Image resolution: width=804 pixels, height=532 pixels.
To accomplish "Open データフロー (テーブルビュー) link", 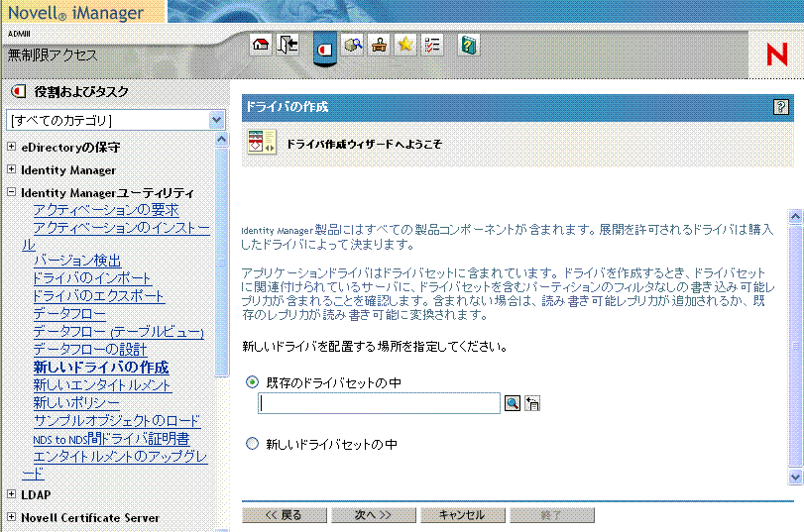I will point(118,332).
